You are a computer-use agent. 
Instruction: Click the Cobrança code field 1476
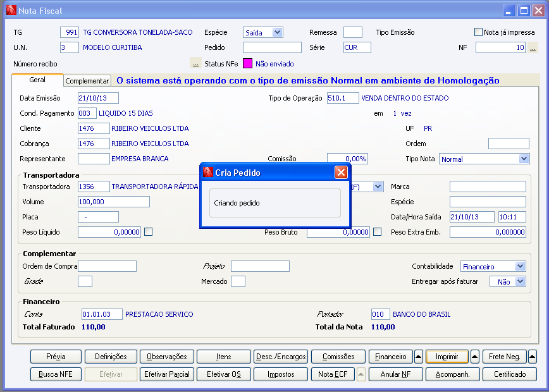94,144
